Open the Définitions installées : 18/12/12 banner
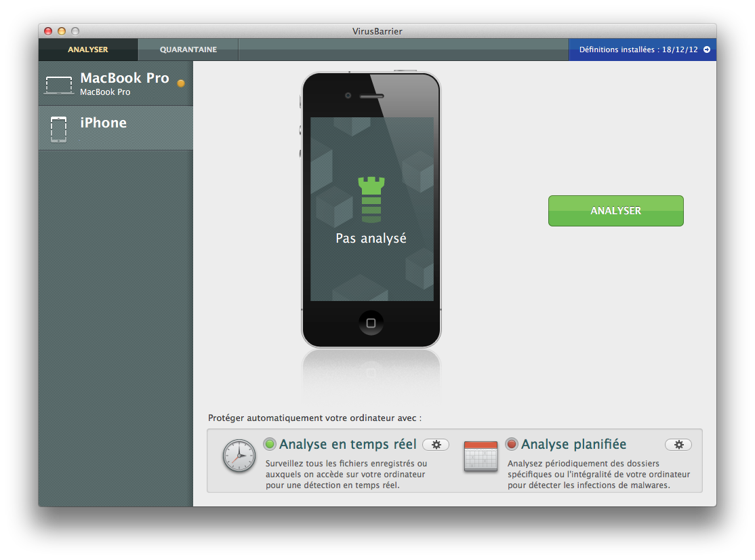Image resolution: width=755 pixels, height=560 pixels. pyautogui.click(x=642, y=49)
